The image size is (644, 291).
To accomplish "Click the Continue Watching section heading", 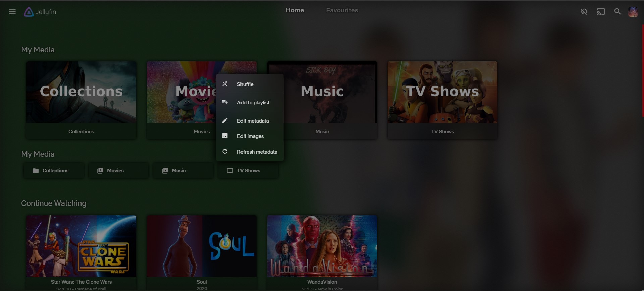I will click(x=54, y=203).
